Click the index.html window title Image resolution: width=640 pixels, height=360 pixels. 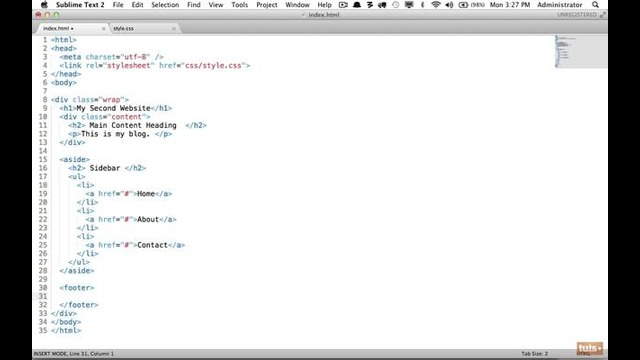[324, 15]
